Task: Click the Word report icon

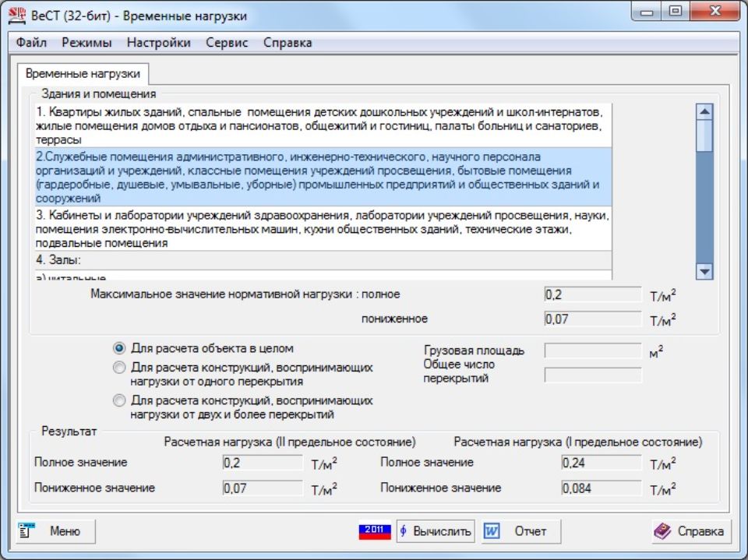Action: click(x=492, y=531)
